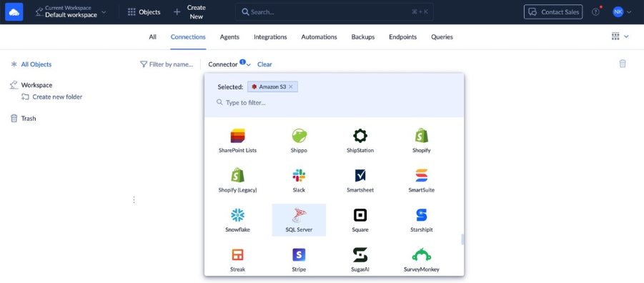
Task: Select the SugarAI connector
Action: point(360,260)
